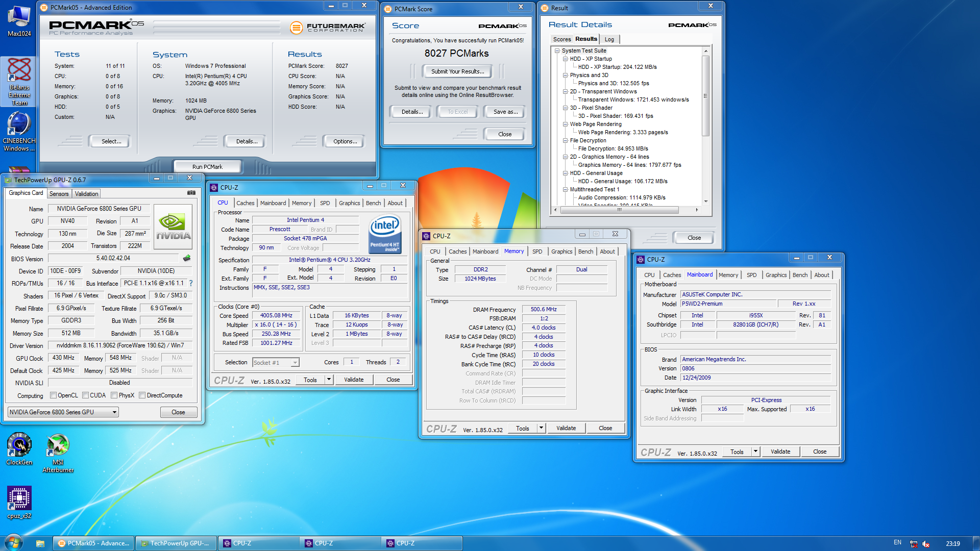Enable the DirectCompute checkbox in GPU-Z
Image resolution: width=980 pixels, height=551 pixels.
[x=142, y=395]
